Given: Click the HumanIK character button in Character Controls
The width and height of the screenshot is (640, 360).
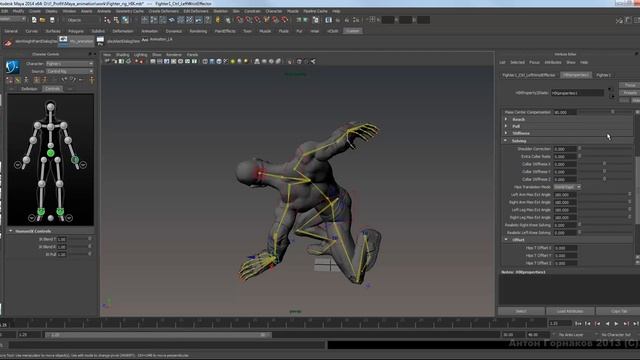Looking at the screenshot, I should (x=13, y=67).
